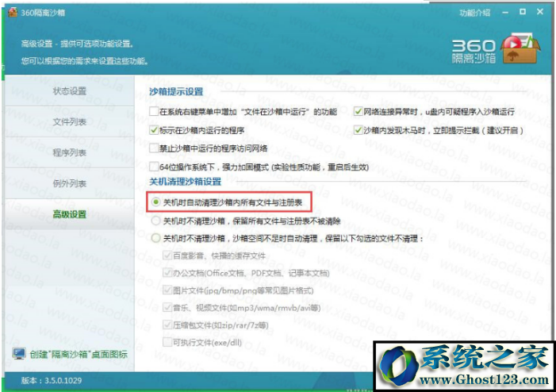Enable 64位操作系统下强力加固模式 checkbox
The height and width of the screenshot is (392, 556).
coord(154,167)
